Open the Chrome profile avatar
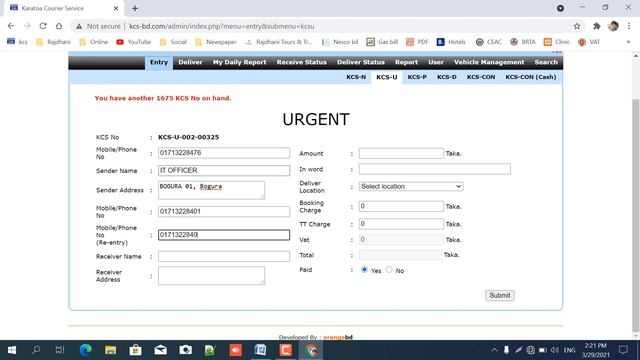Screen dimensions: 640x360 click(x=613, y=26)
